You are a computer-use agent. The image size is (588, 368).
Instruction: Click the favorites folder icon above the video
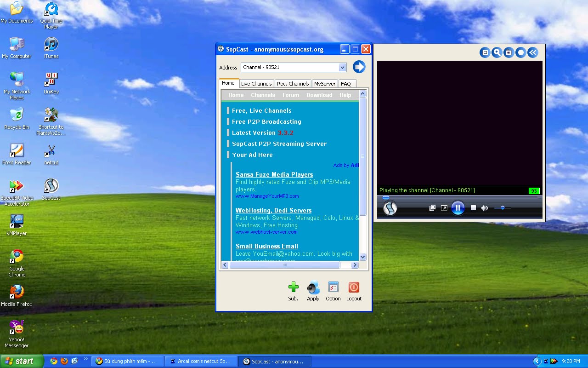click(x=509, y=52)
